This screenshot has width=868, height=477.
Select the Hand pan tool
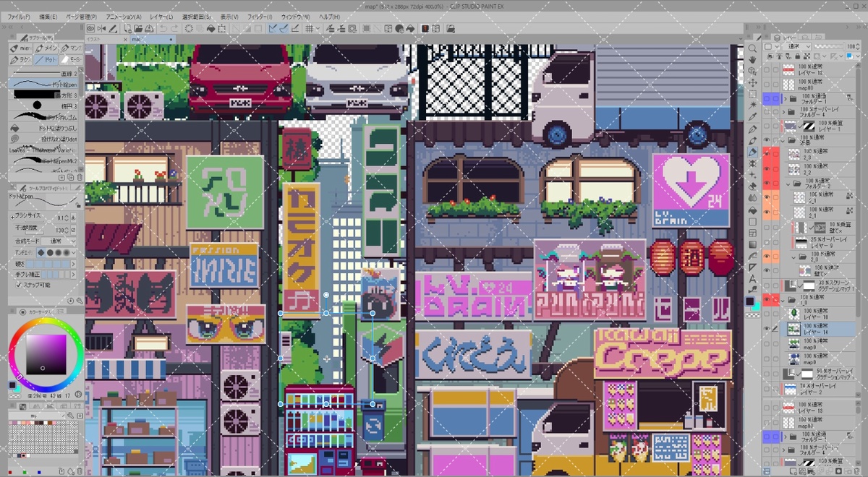(753, 59)
